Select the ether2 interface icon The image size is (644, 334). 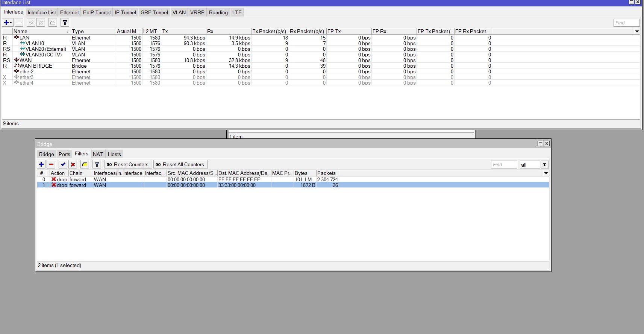pos(17,71)
